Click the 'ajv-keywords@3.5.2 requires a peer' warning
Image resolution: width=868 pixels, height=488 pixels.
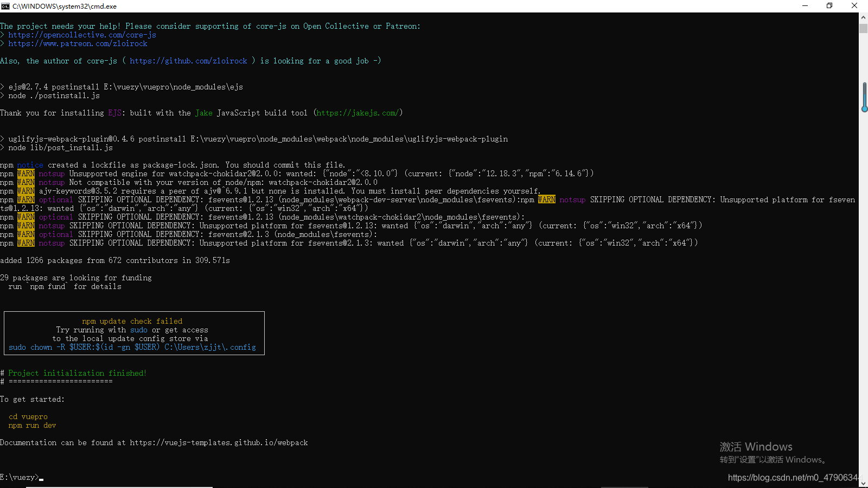pos(270,191)
